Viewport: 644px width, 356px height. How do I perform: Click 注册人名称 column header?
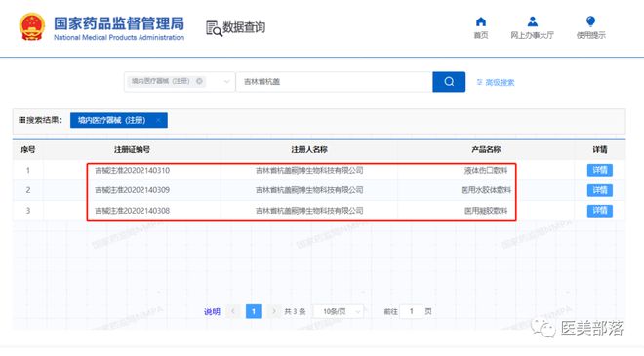point(309,150)
